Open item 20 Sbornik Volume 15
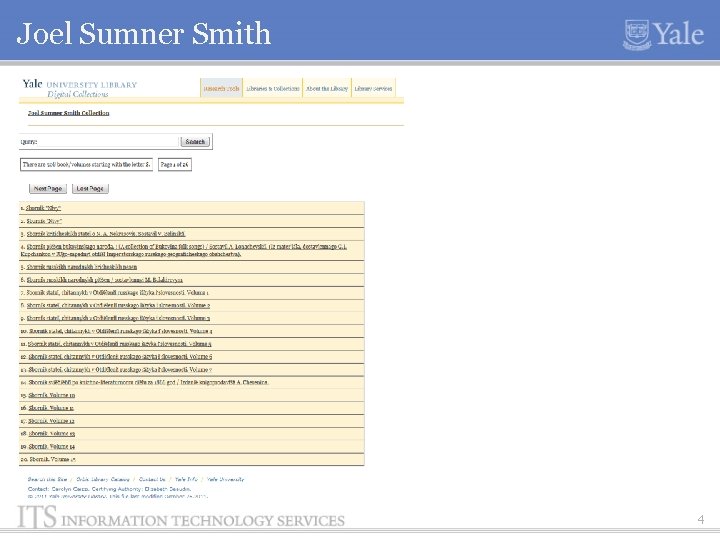 [52, 460]
